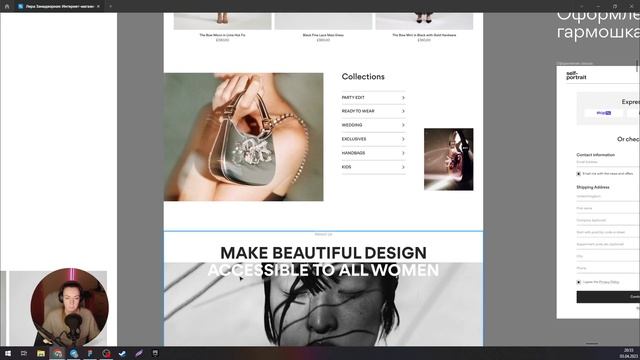Image resolution: width=640 pixels, height=360 pixels.
Task: Open File Explorer from the taskbar
Action: pos(41,353)
